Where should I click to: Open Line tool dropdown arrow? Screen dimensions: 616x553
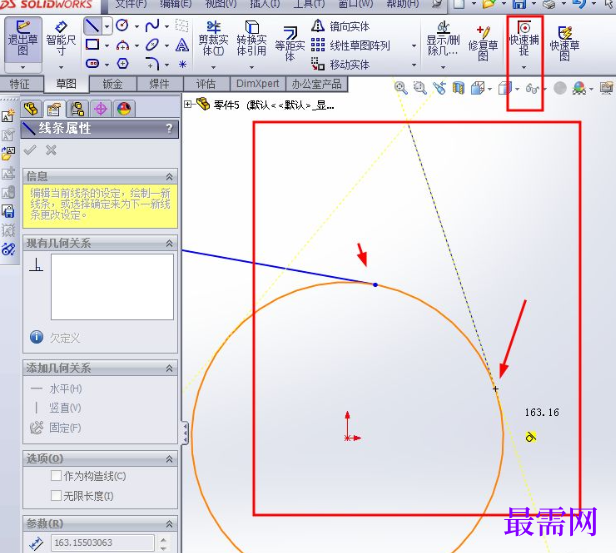[x=107, y=26]
